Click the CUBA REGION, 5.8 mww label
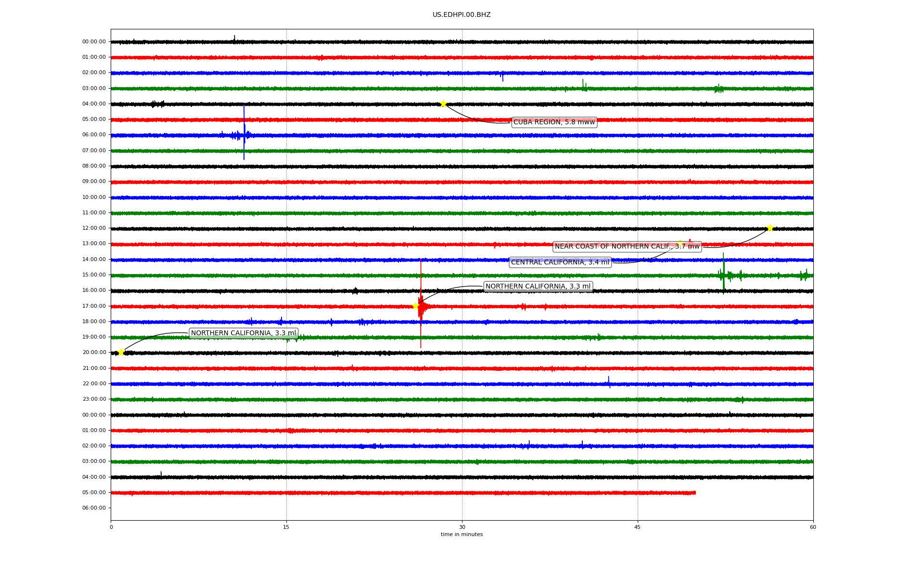 tap(554, 122)
